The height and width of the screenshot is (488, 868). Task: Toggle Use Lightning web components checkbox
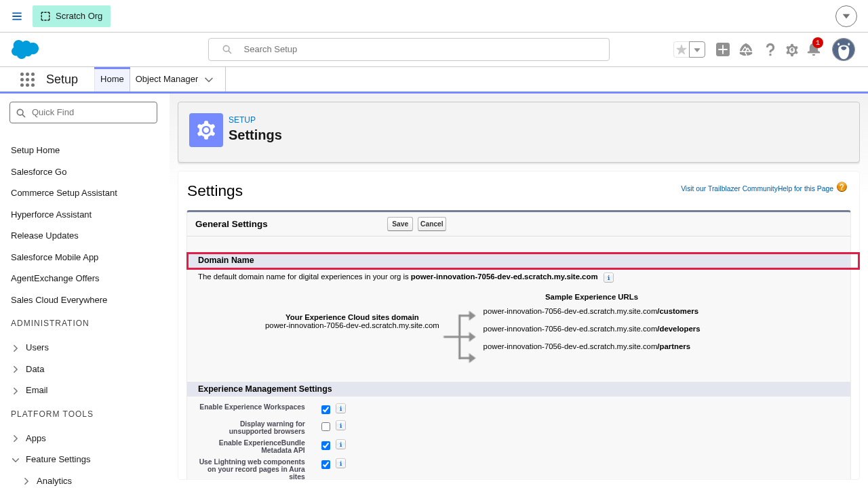(325, 464)
